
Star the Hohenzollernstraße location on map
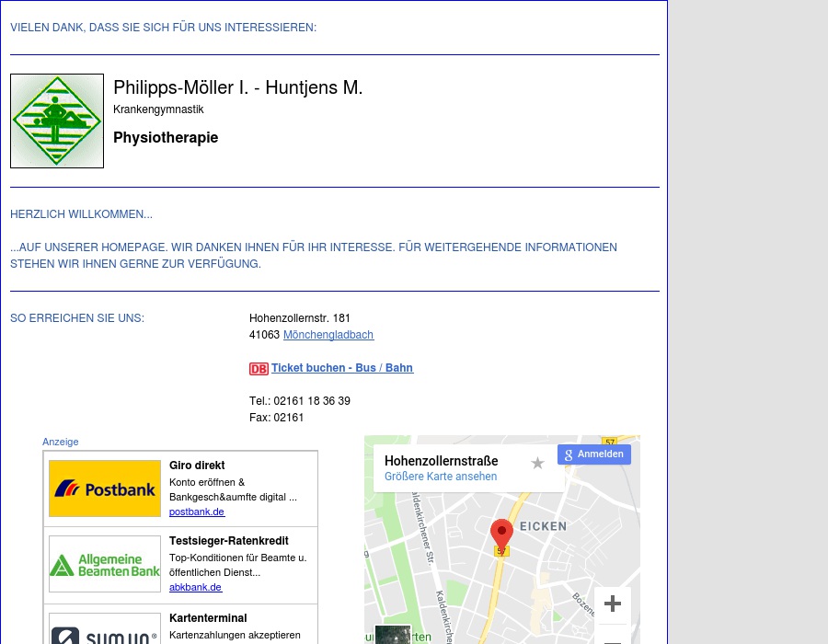coord(537,463)
